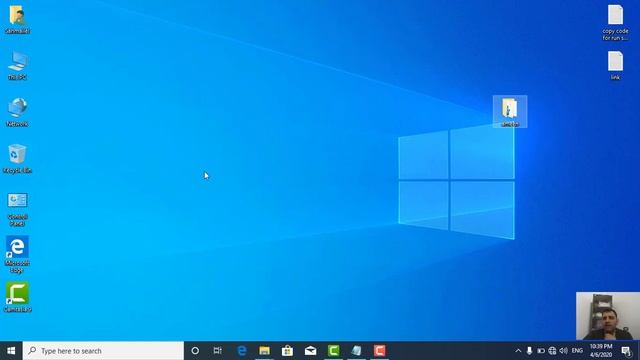Viewport: 640px width, 360px height.
Task: Click the microphone tray icon
Action: tap(529, 351)
